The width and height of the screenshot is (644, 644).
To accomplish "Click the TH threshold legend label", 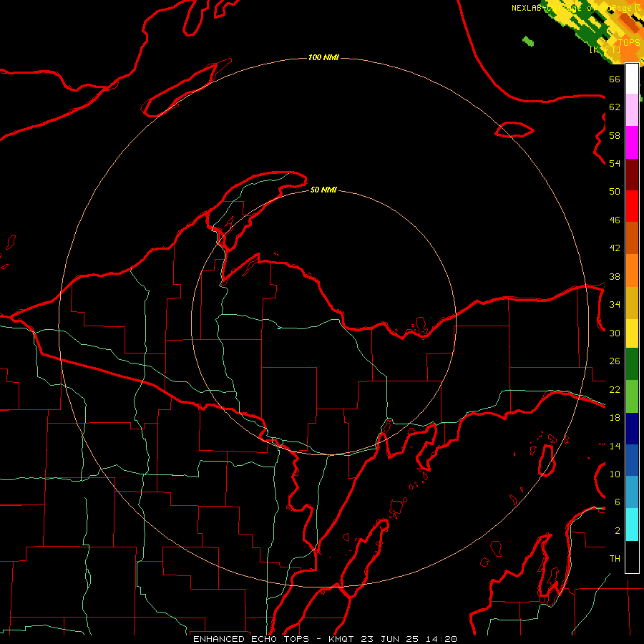I will pos(615,559).
